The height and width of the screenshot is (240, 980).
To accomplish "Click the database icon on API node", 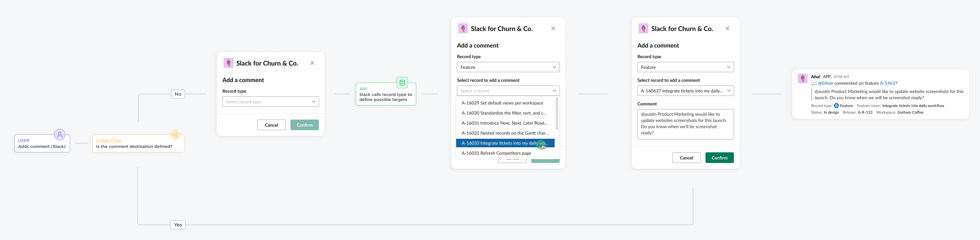I will [x=402, y=82].
